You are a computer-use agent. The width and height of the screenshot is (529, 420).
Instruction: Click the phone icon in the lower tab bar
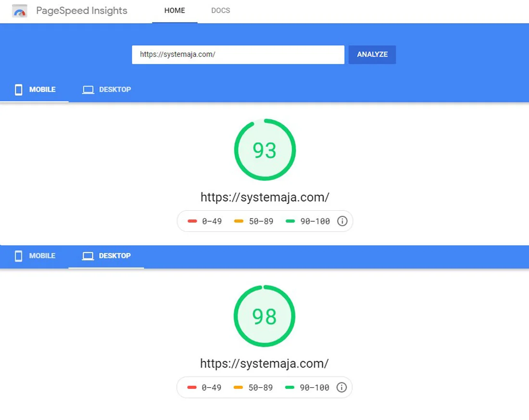pyautogui.click(x=19, y=256)
